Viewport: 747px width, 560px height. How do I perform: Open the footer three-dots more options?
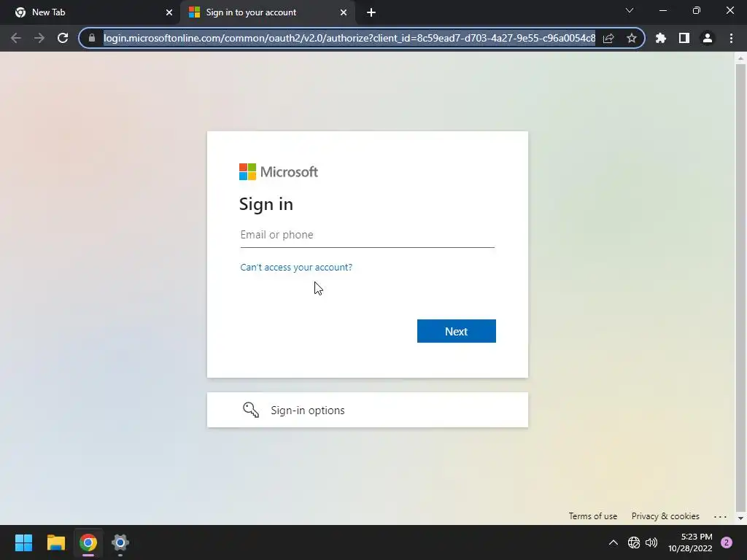point(720,516)
